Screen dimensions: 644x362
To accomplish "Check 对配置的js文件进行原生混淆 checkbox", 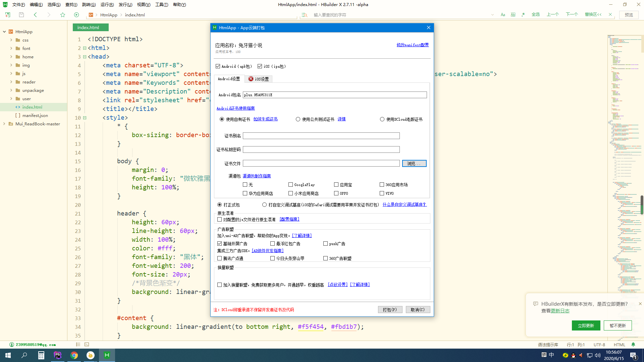I will 219,220.
